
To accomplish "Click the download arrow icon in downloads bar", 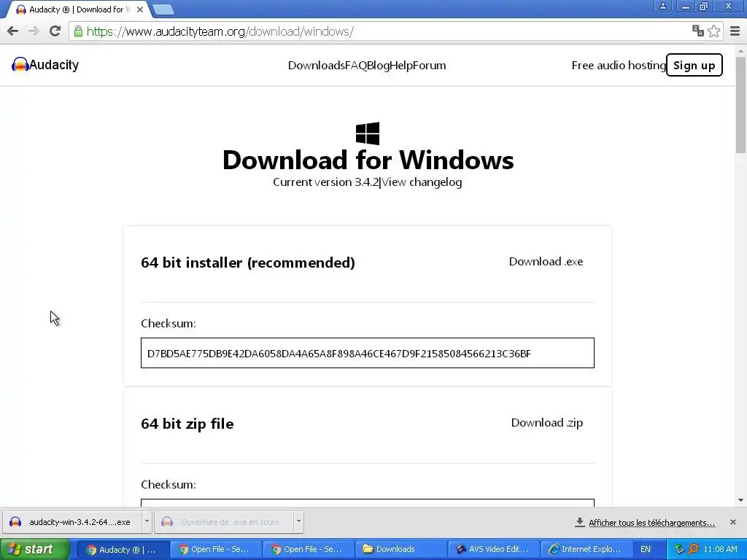I will pyautogui.click(x=580, y=522).
